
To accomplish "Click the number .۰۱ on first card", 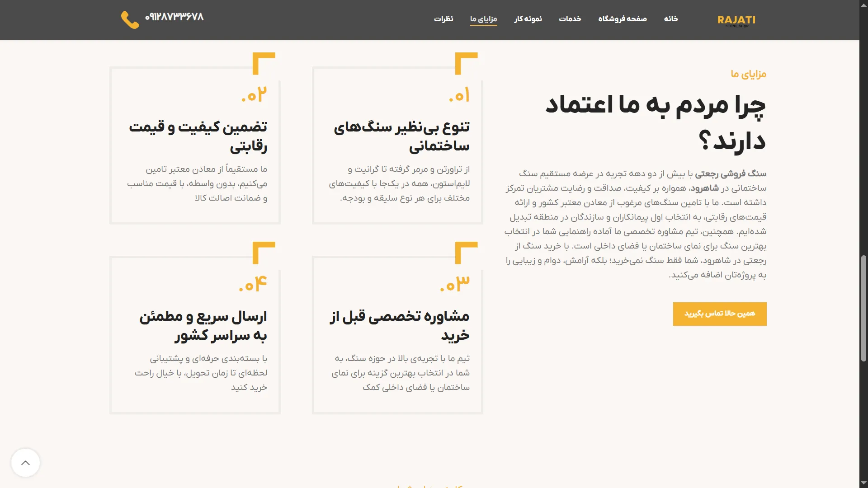I will 459,95.
